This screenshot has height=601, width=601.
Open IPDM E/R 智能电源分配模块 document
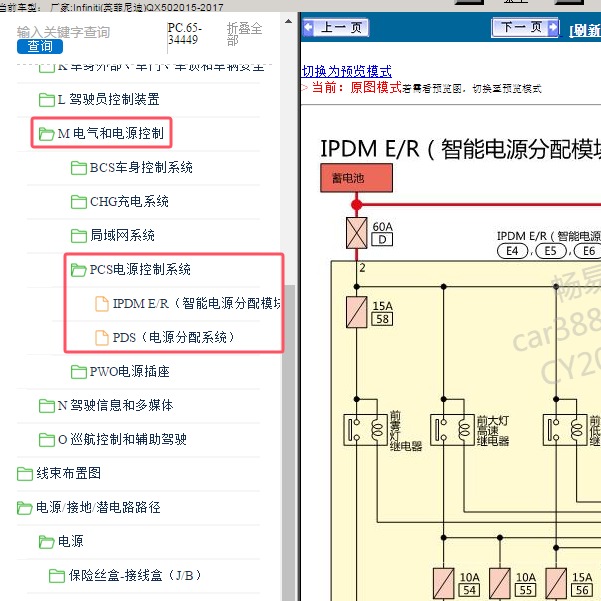click(196, 303)
